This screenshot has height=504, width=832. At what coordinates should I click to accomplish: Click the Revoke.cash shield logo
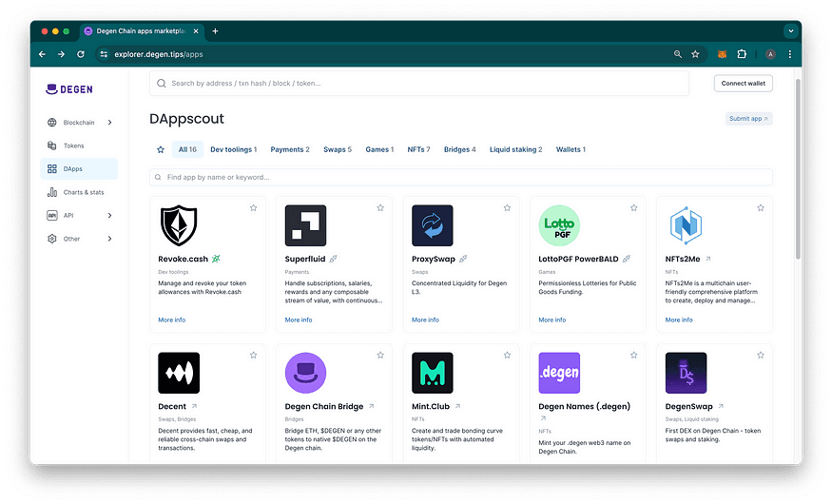coord(179,225)
